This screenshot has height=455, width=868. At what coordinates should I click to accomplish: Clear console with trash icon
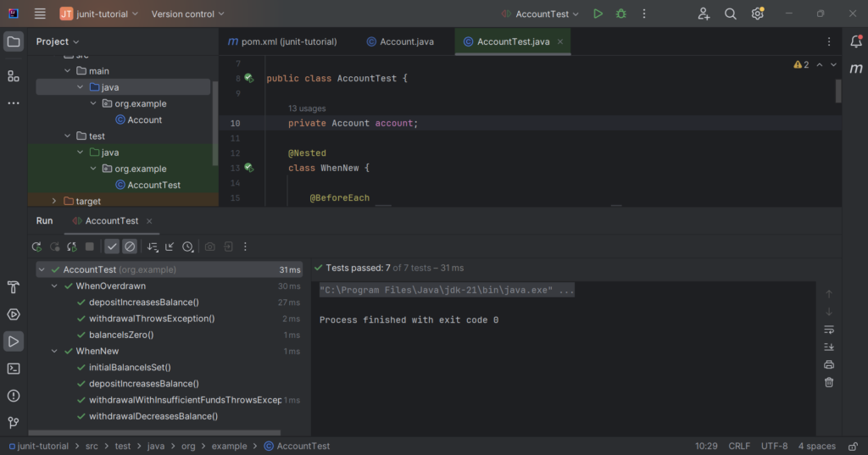coord(829,382)
